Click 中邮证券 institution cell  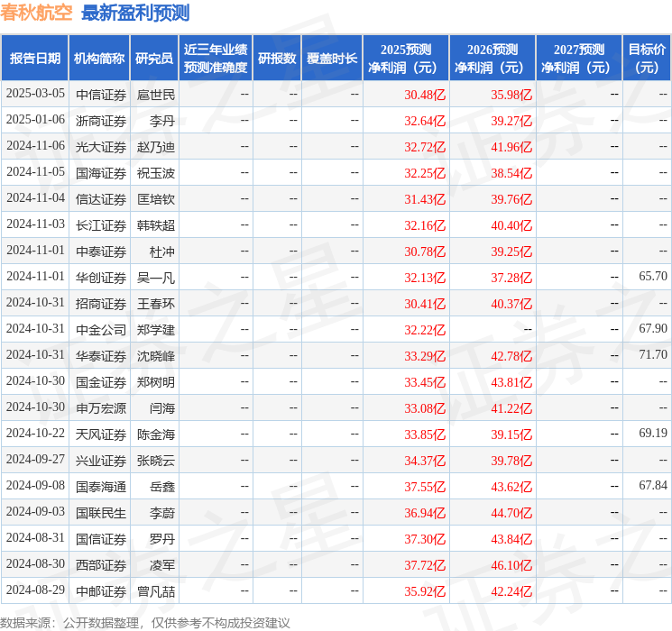click(101, 591)
